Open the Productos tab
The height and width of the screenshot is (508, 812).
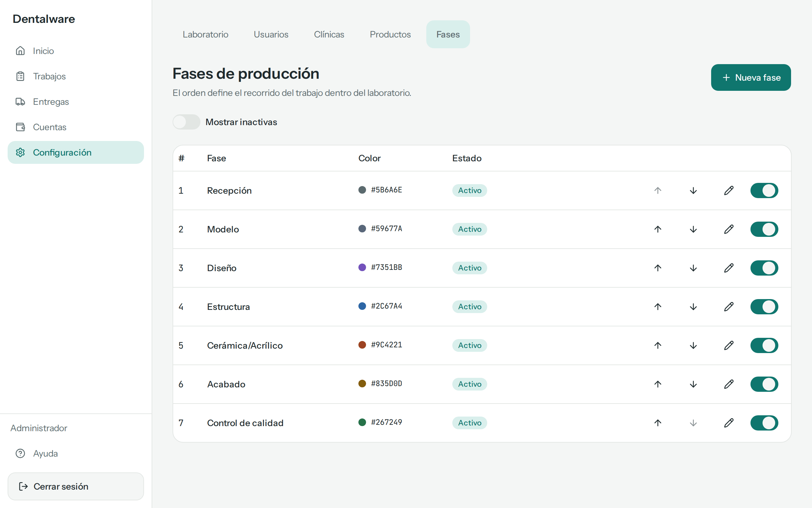pos(390,34)
